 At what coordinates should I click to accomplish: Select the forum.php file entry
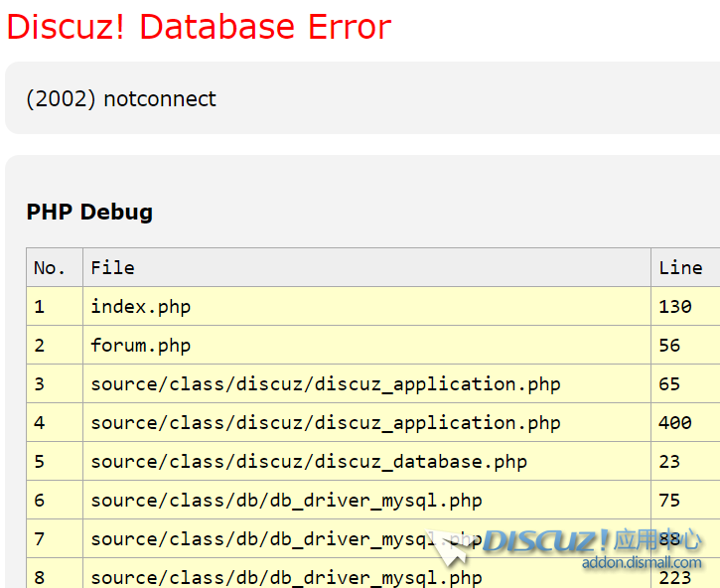click(x=140, y=346)
